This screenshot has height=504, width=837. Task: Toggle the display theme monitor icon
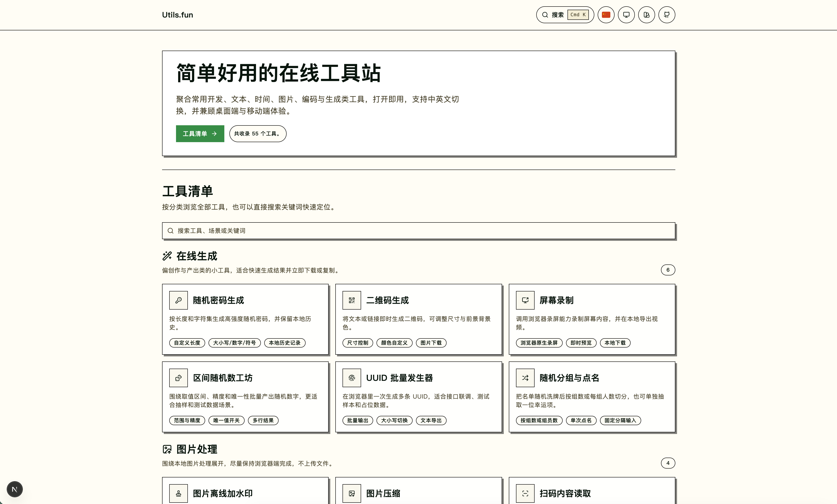click(626, 15)
